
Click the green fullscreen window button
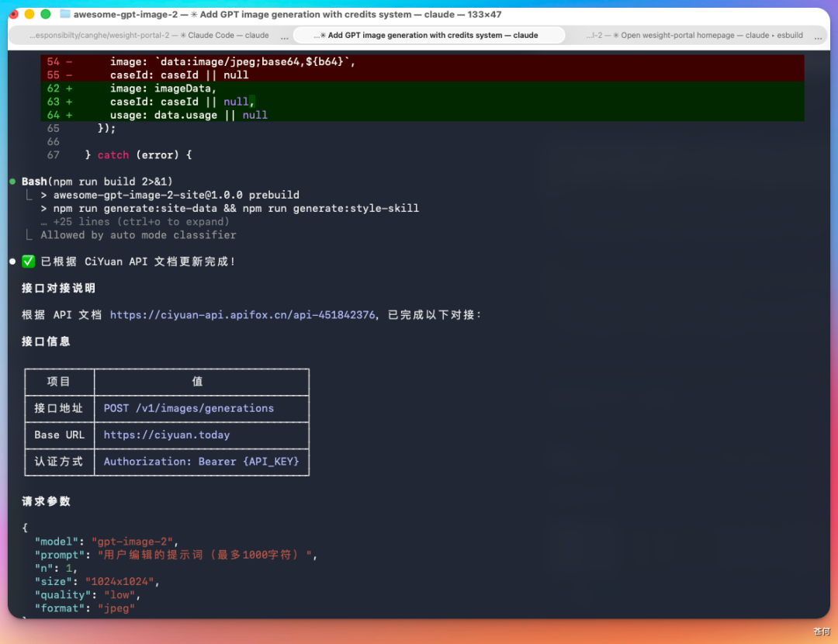pyautogui.click(x=46, y=14)
